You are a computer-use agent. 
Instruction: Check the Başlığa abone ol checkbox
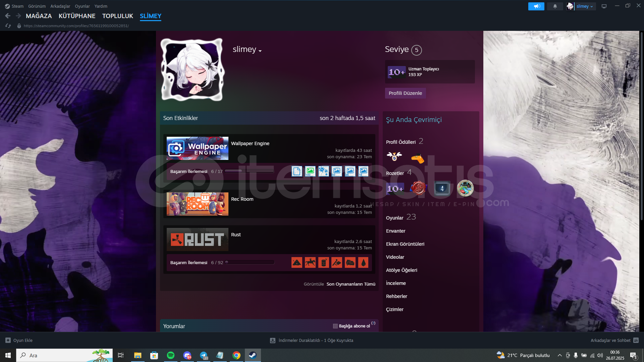(x=335, y=326)
